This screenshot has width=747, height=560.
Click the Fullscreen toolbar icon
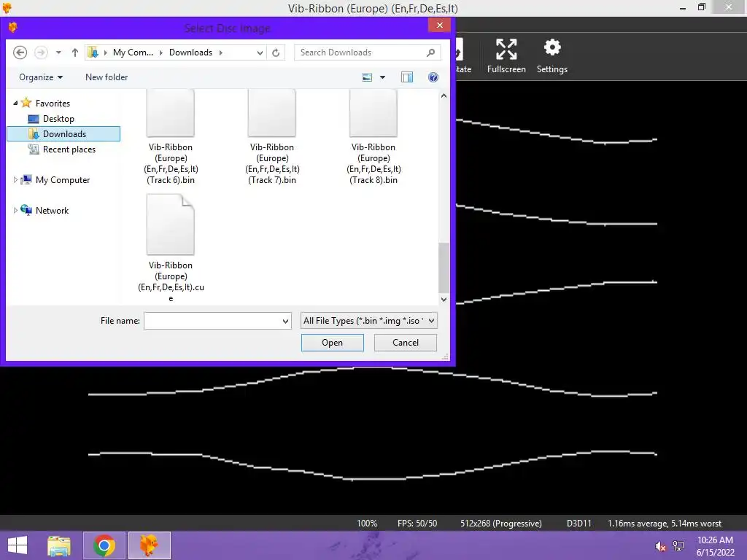point(506,49)
